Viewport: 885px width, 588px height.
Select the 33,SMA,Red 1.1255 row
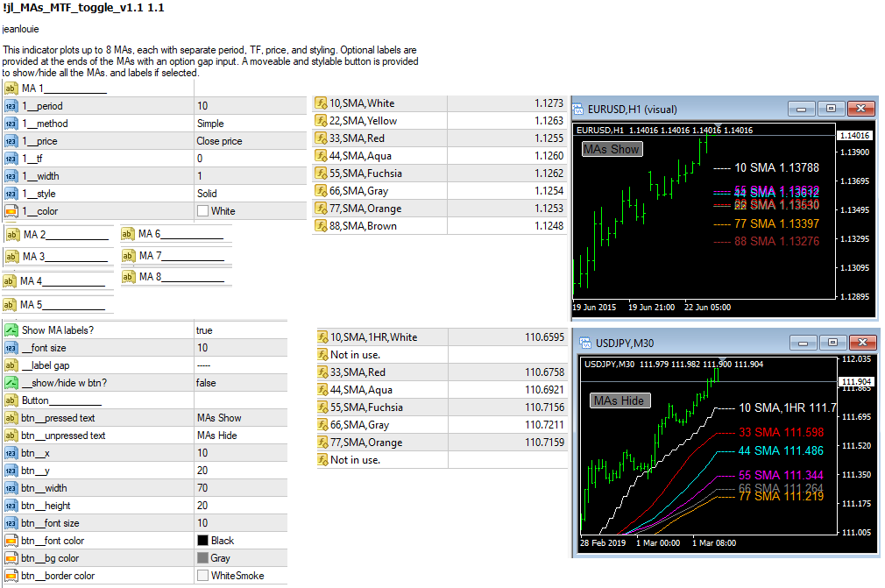click(440, 138)
